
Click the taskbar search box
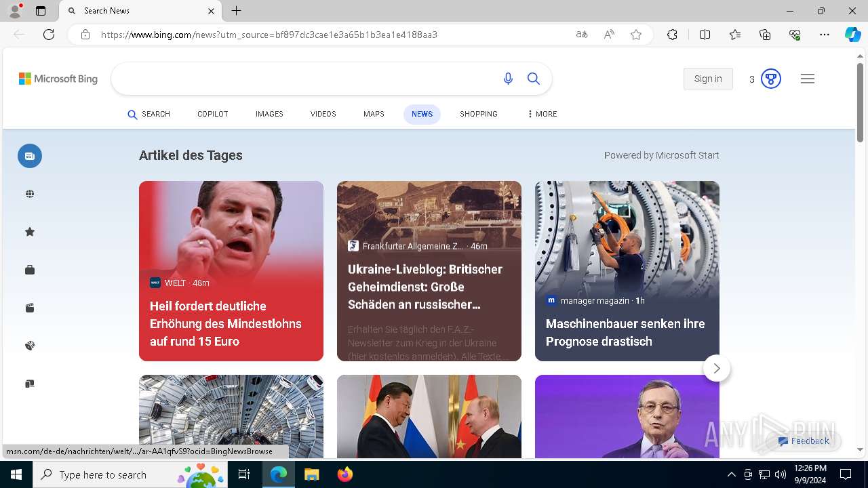pos(132,474)
